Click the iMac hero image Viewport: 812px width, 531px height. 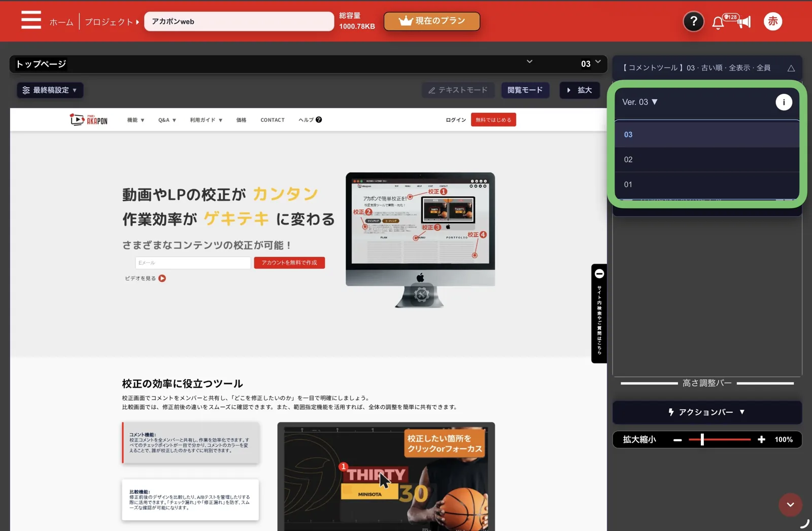[x=420, y=240]
